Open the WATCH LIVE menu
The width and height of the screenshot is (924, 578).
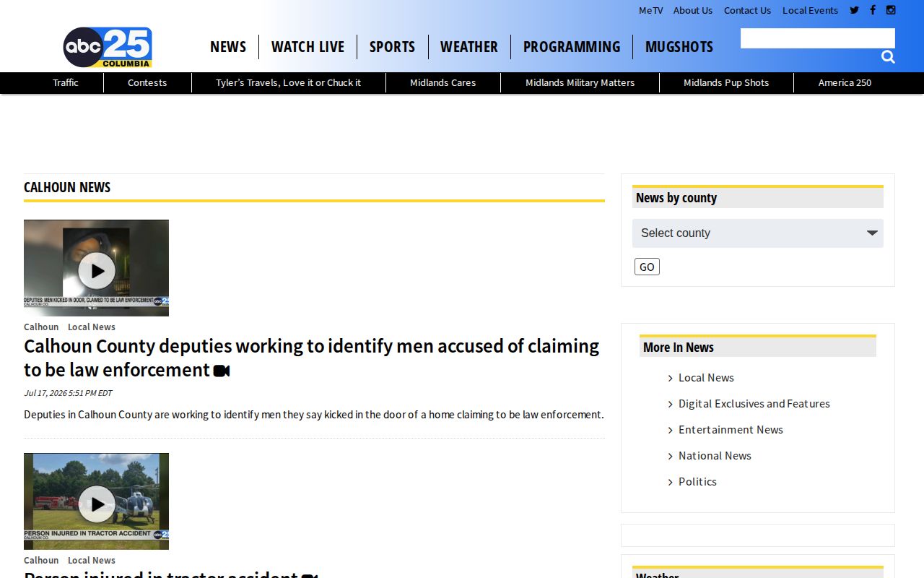click(308, 47)
